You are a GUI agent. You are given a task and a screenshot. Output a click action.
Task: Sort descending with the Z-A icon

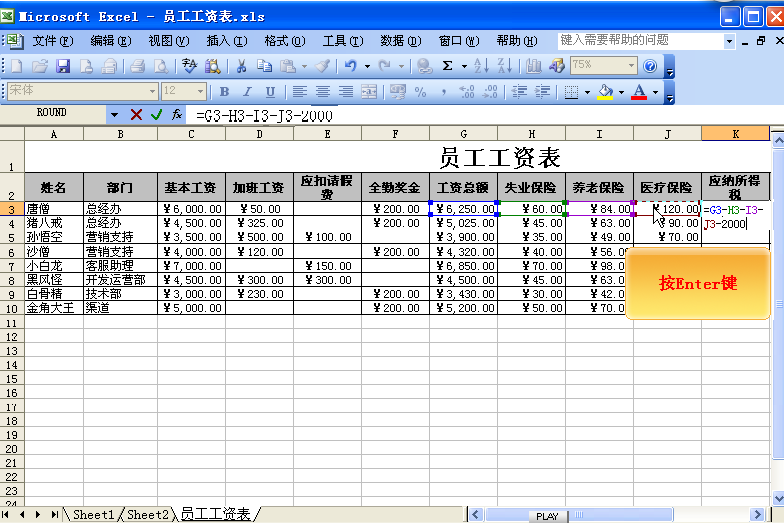505,66
